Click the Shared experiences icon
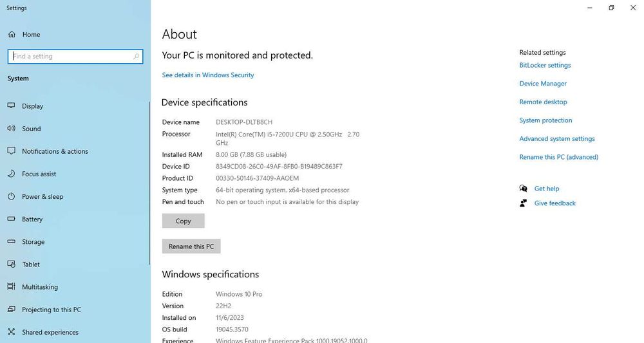This screenshot has width=644, height=343. click(12, 331)
